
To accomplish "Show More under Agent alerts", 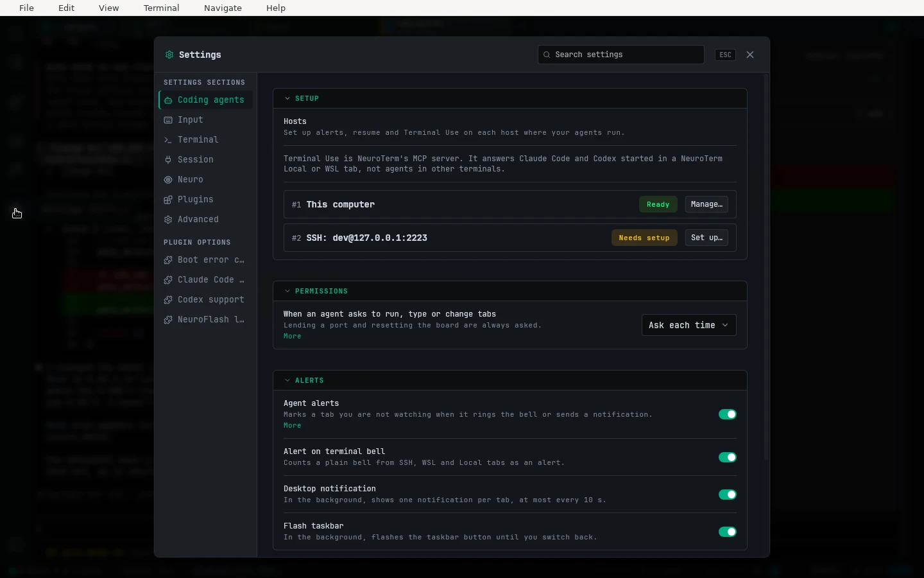I will click(x=293, y=425).
